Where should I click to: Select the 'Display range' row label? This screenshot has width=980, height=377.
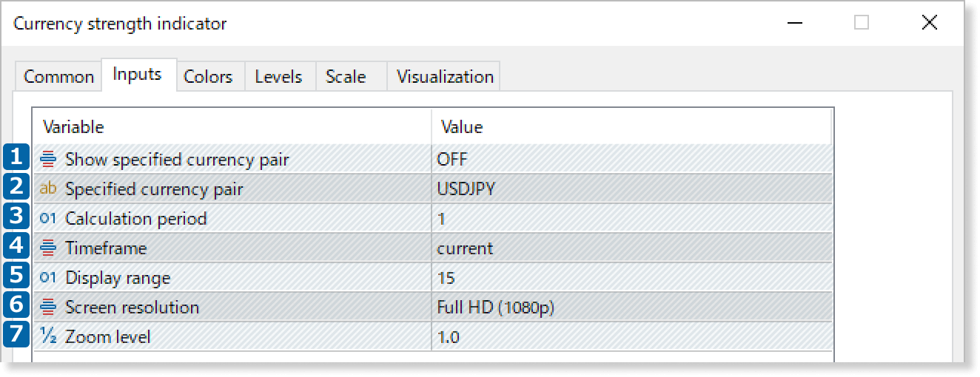coord(118,277)
